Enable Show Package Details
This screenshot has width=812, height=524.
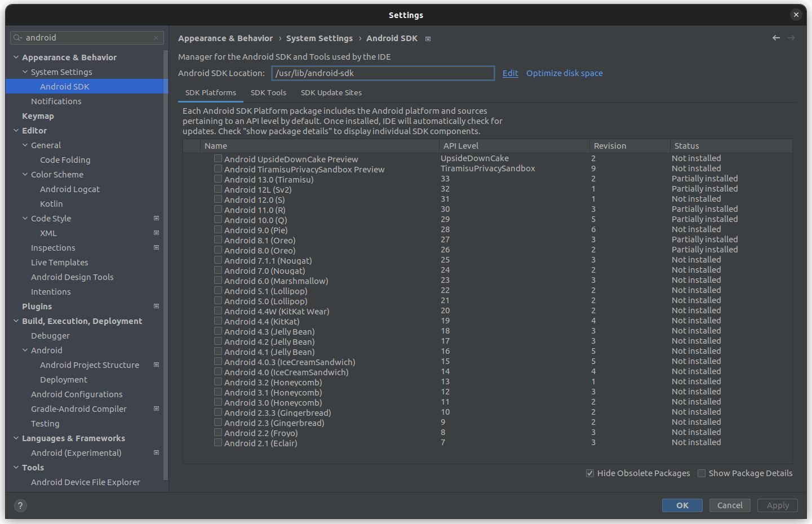click(x=702, y=473)
